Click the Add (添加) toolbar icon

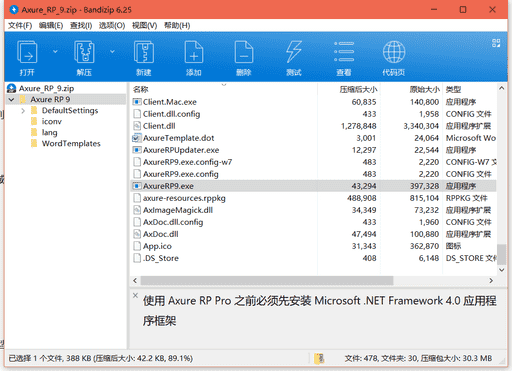pyautogui.click(x=194, y=52)
